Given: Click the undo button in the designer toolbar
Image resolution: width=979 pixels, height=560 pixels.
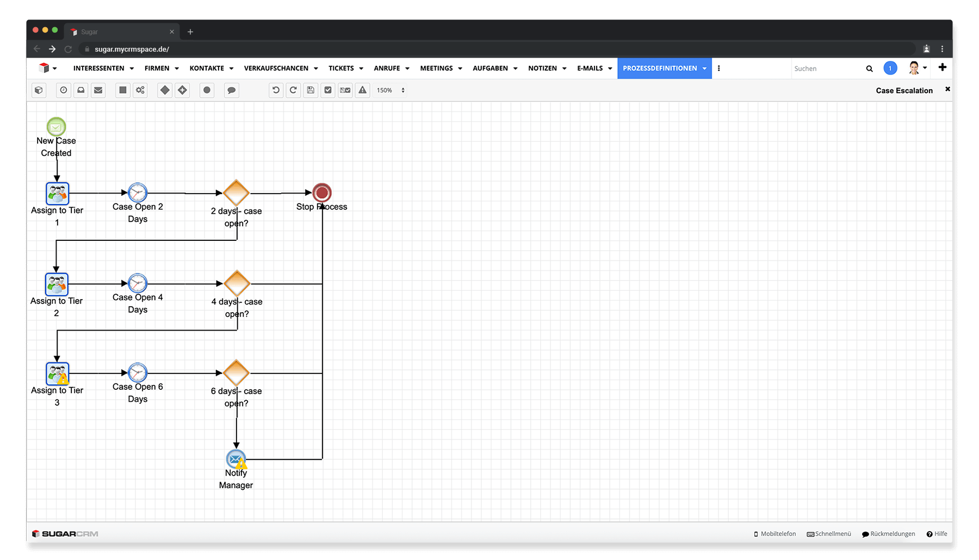Looking at the screenshot, I should point(276,90).
